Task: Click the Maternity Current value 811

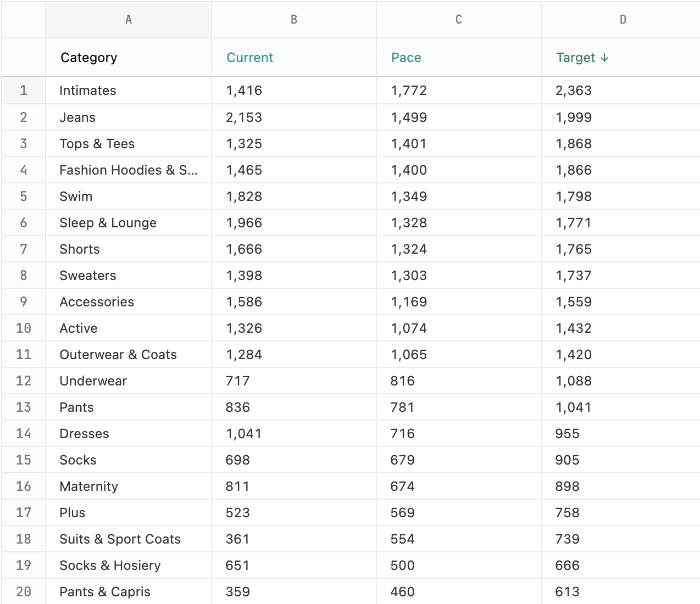Action: pyautogui.click(x=237, y=486)
